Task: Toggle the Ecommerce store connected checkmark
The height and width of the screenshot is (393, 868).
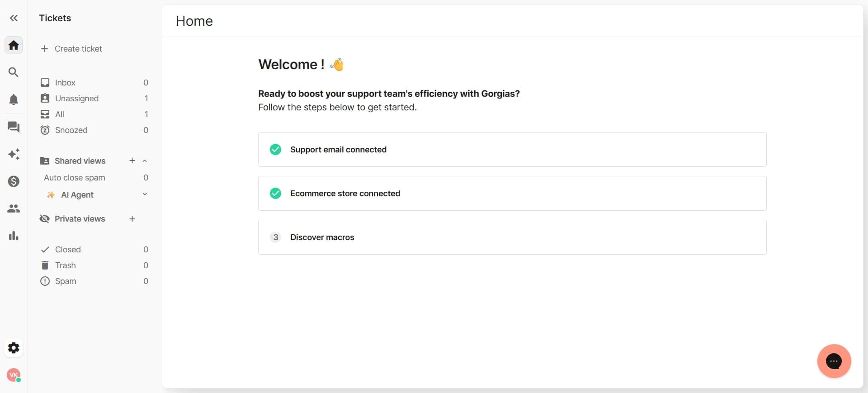Action: click(275, 193)
